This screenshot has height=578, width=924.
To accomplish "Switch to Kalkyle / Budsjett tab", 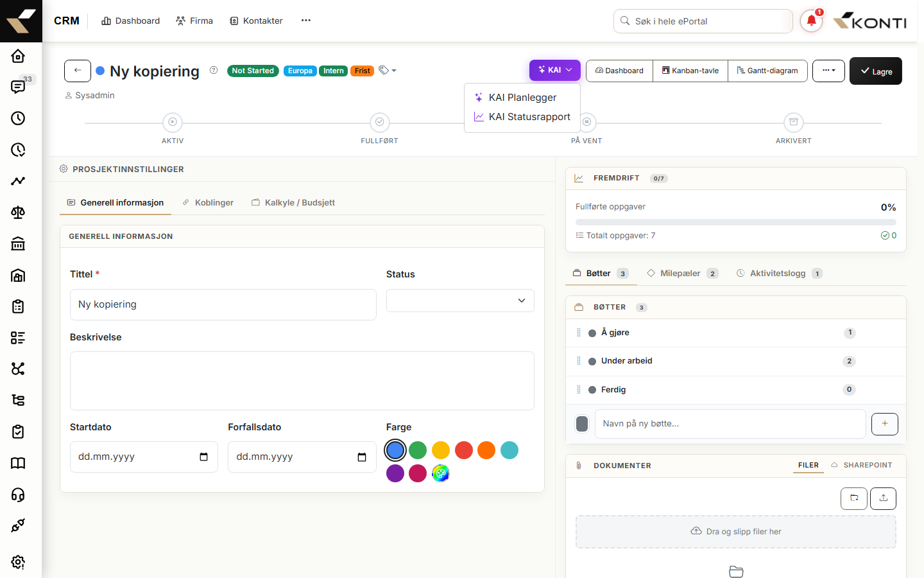I will [x=293, y=202].
